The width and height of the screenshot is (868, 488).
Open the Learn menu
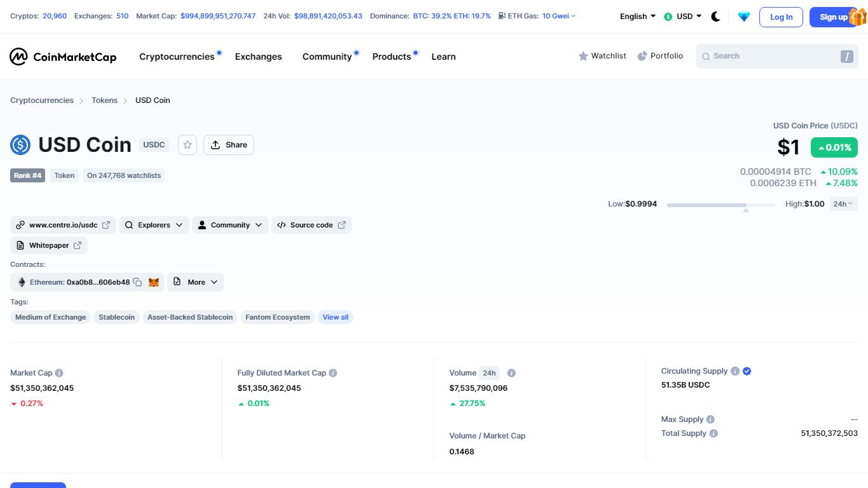444,57
